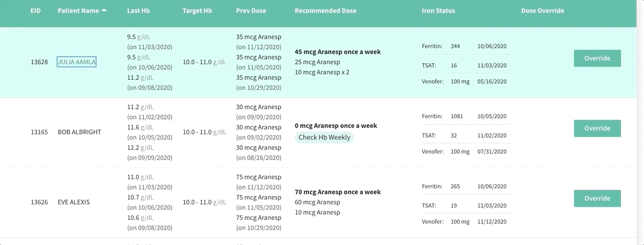Click the Recommended Dose column header
644x245 pixels.
pos(325,11)
